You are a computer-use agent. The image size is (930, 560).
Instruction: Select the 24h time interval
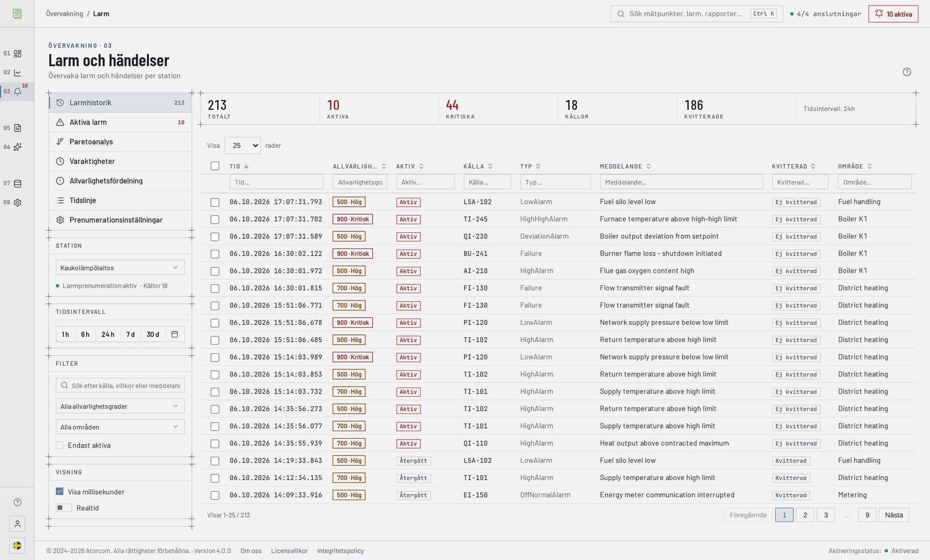coord(108,334)
